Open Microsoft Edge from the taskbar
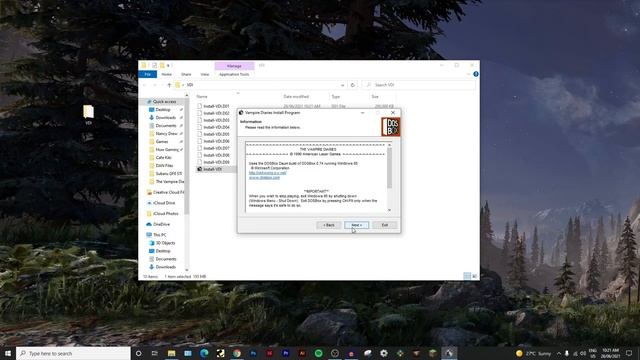This screenshot has width=640, height=360. (x=204, y=353)
